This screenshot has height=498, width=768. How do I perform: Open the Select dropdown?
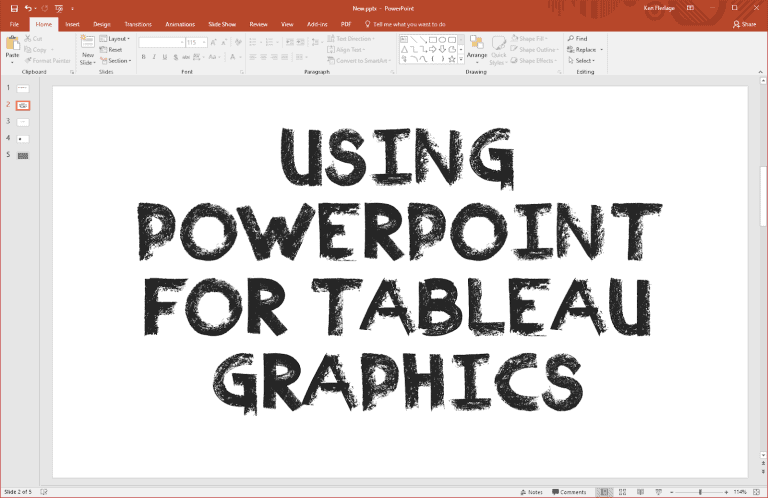(581, 61)
